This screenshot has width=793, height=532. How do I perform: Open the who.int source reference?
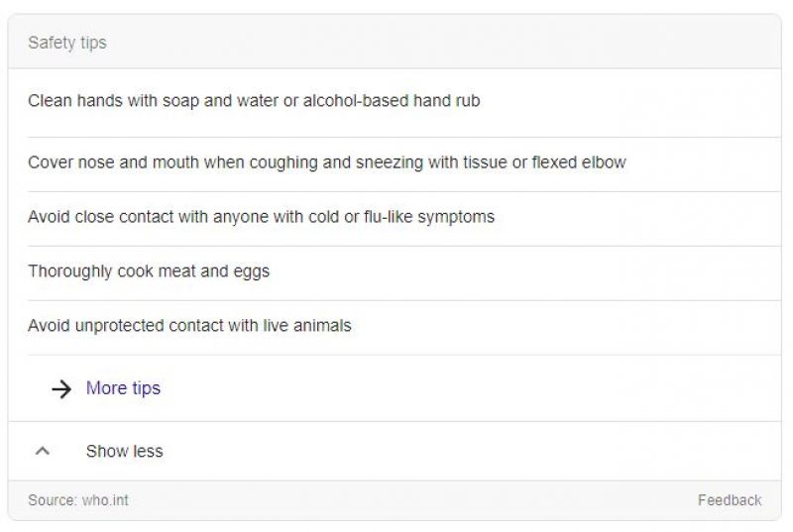pos(105,500)
